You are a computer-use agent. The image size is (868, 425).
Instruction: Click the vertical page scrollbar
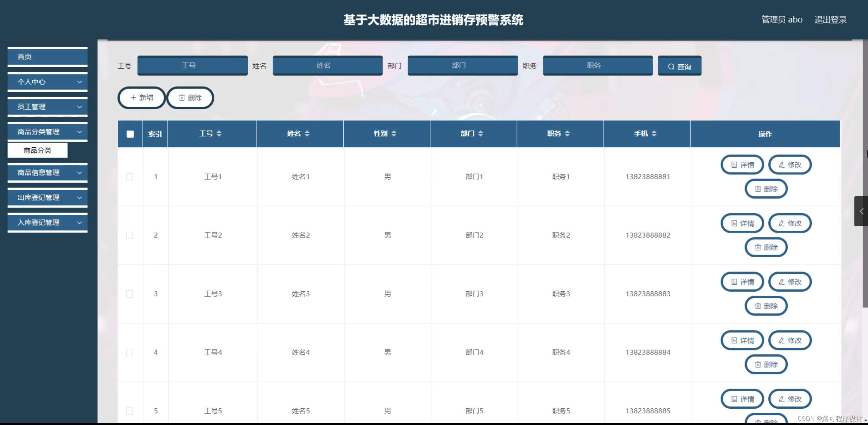[x=865, y=170]
